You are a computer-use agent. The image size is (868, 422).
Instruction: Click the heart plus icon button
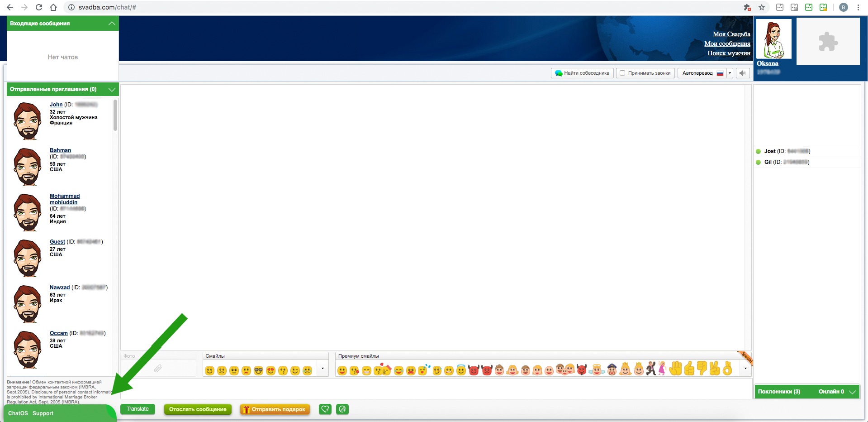[x=325, y=409]
